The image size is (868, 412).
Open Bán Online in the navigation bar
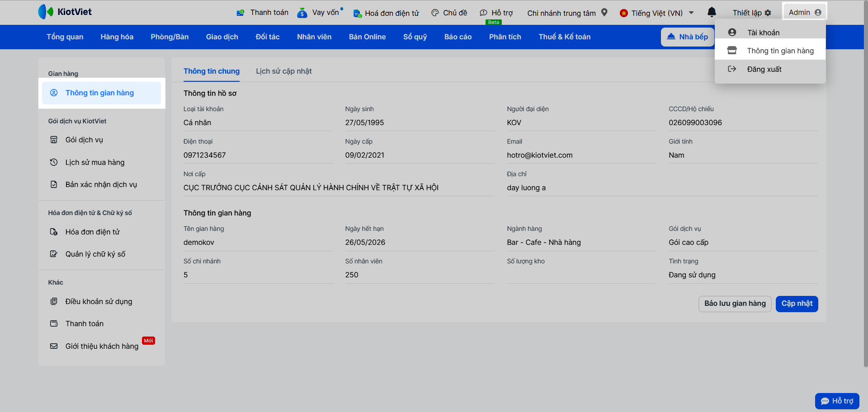[368, 37]
